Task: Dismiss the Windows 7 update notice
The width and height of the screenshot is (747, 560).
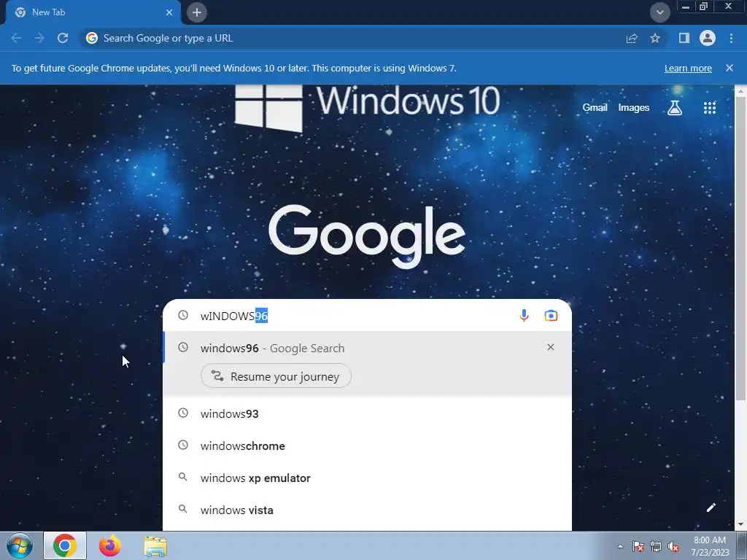Action: pyautogui.click(x=729, y=68)
